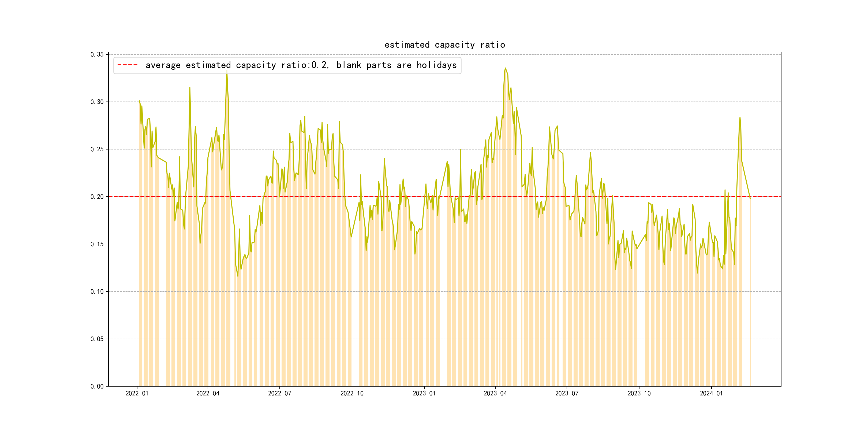Click the 0.35 y-axis tick label

[97, 55]
